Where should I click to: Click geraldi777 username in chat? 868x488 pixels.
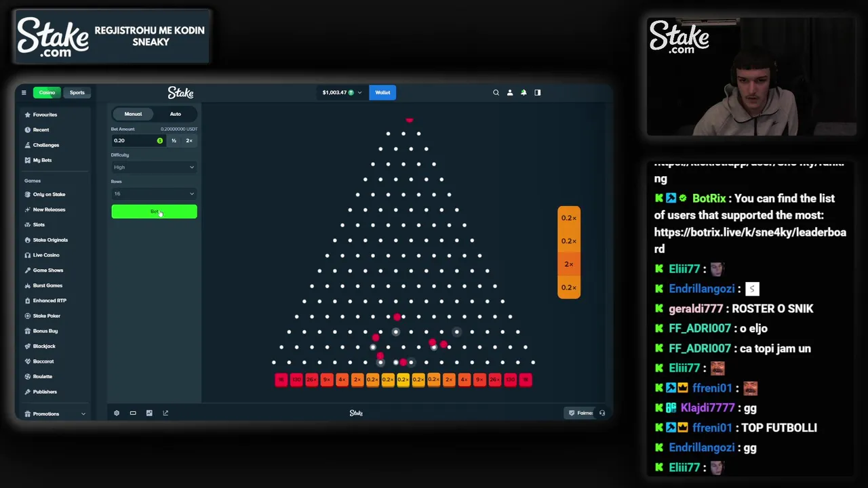tap(696, 308)
